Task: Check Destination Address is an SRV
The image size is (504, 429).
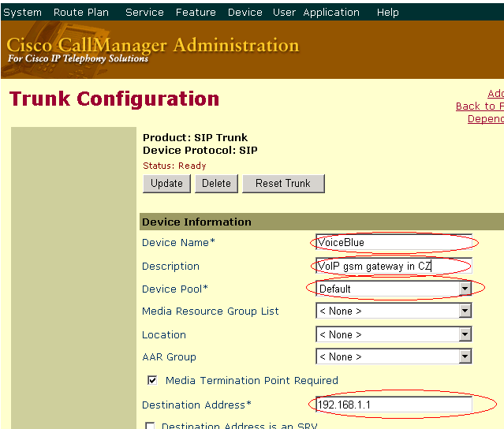Action: click(x=150, y=426)
